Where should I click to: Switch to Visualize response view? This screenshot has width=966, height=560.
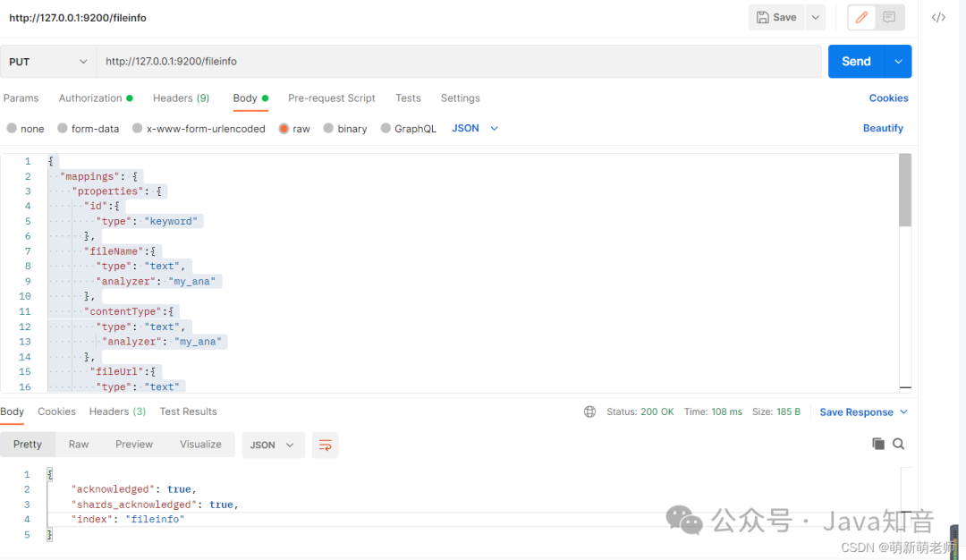point(200,445)
